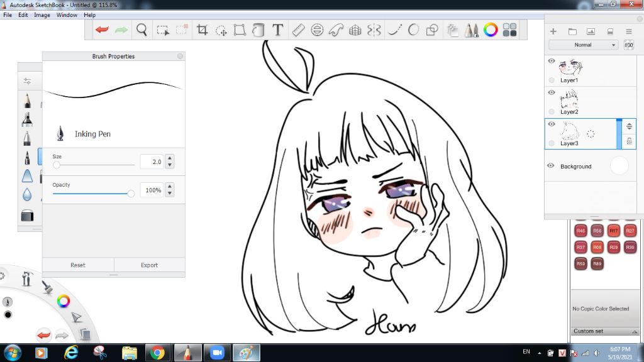The image size is (644, 362).
Task: Open the Help menu
Action: coord(89,15)
